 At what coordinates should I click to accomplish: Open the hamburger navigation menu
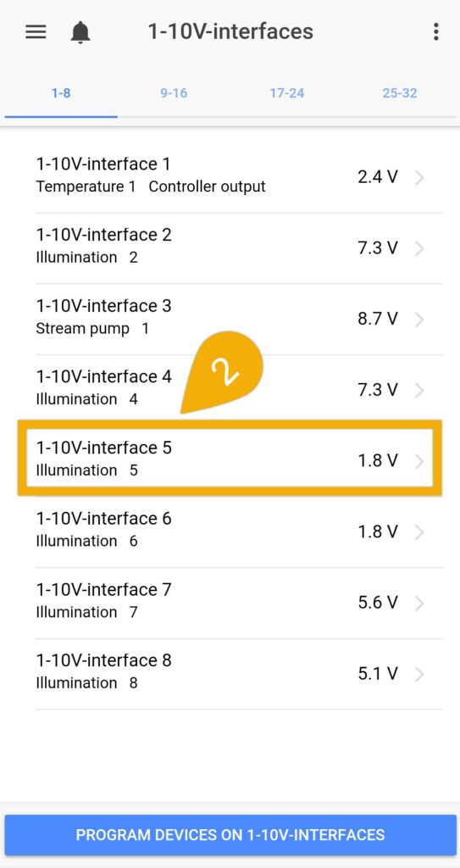click(x=36, y=31)
